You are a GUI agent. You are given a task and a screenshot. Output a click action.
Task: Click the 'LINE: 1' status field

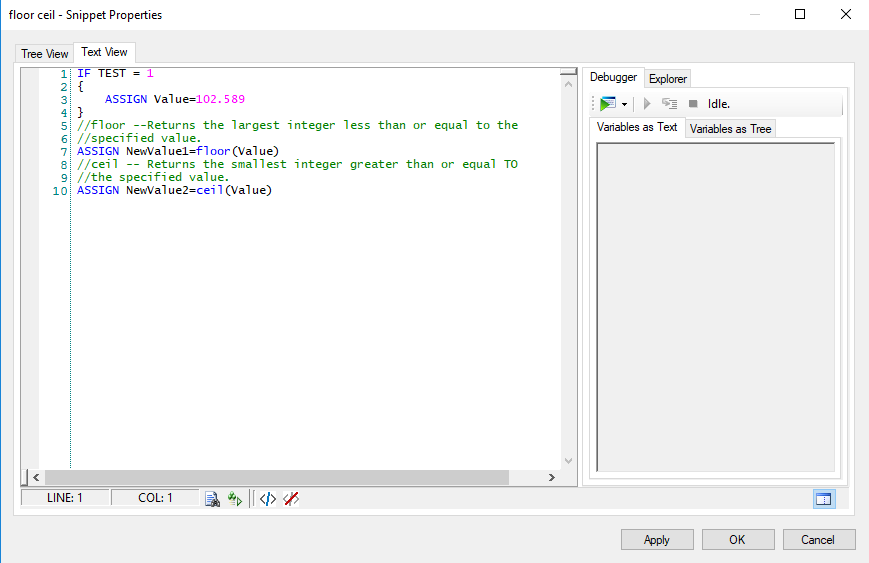click(65, 498)
